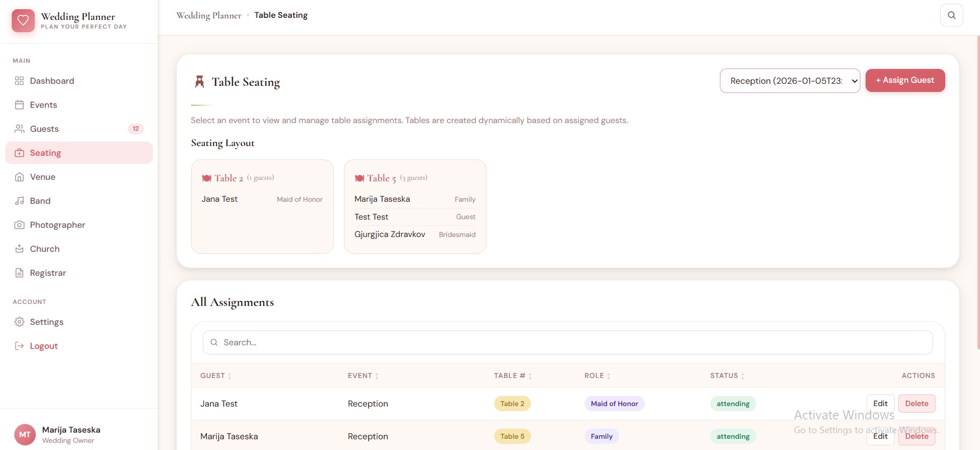The image size is (980, 450).
Task: Edit Jana Test's table assignment
Action: 880,404
